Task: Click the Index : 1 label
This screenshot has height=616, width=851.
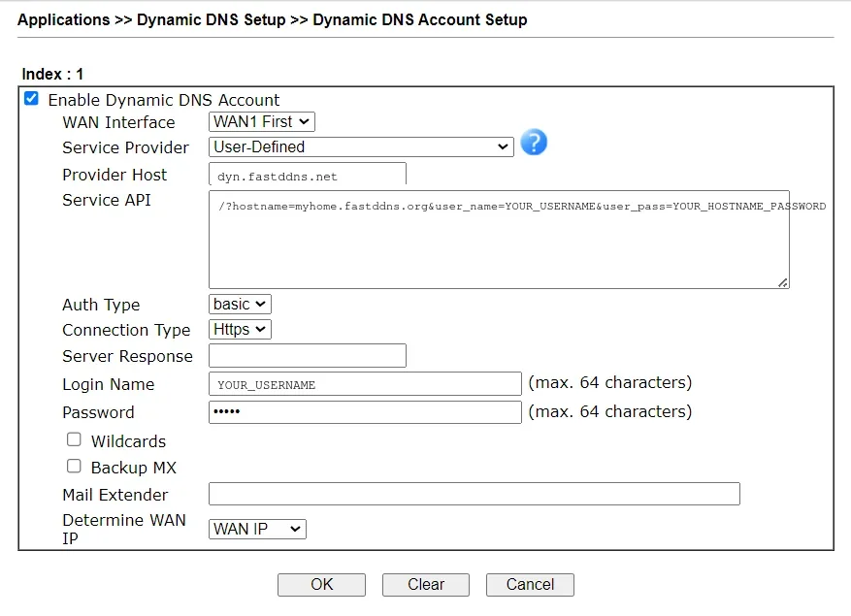Action: pyautogui.click(x=52, y=74)
